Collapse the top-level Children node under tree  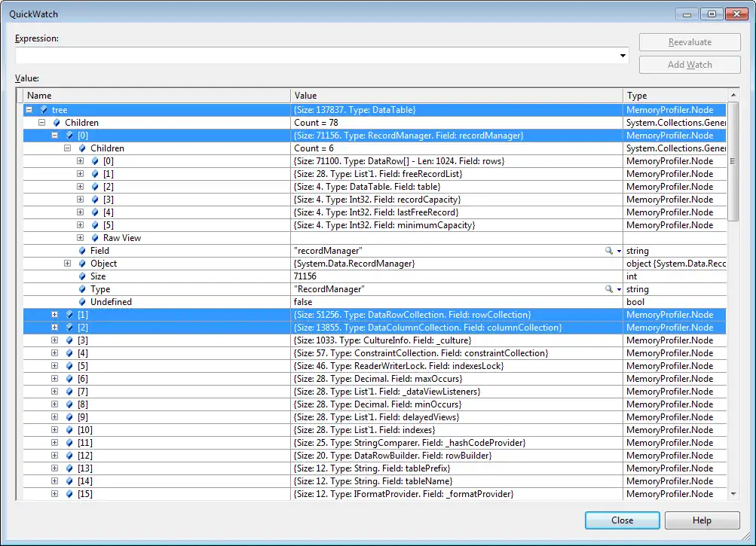tap(42, 123)
